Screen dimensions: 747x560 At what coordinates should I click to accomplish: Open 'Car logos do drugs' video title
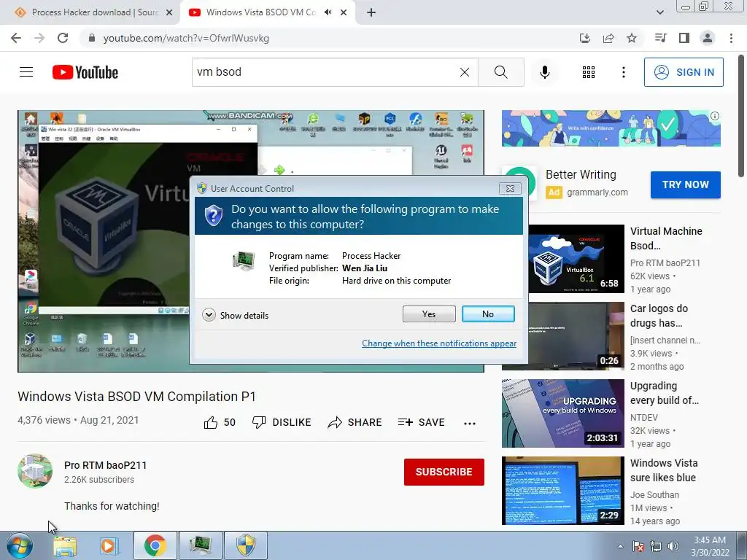click(659, 316)
